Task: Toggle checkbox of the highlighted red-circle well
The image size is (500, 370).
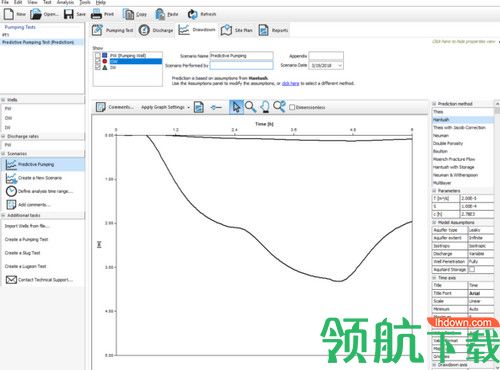Action: [x=98, y=61]
